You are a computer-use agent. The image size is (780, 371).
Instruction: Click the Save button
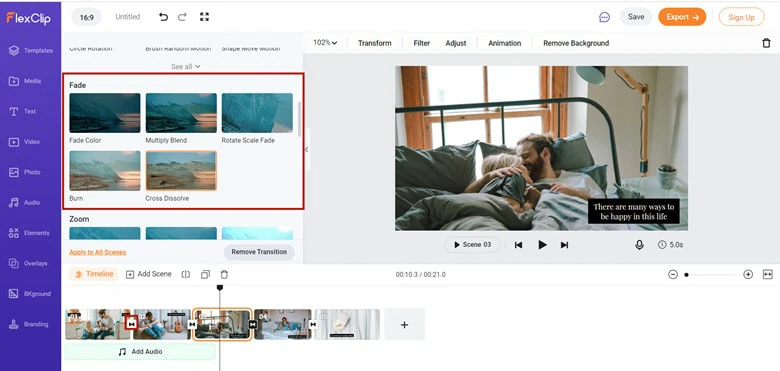pyautogui.click(x=636, y=17)
